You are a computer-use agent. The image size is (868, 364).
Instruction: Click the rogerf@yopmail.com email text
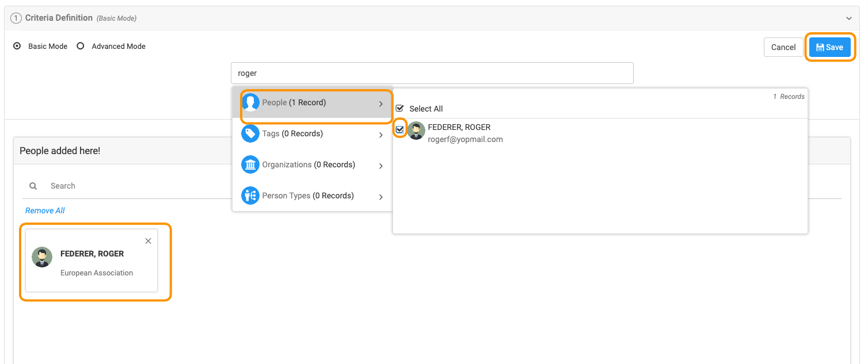tap(466, 139)
